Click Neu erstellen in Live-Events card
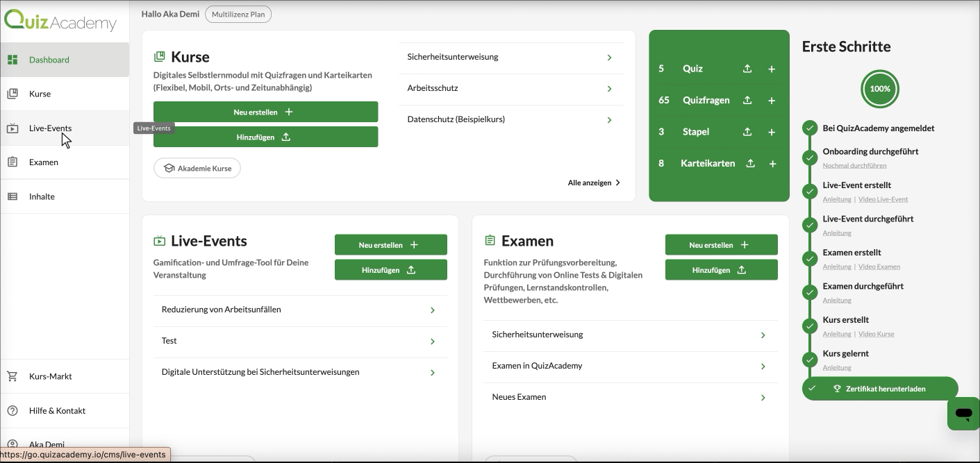This screenshot has height=463, width=980. [x=391, y=245]
